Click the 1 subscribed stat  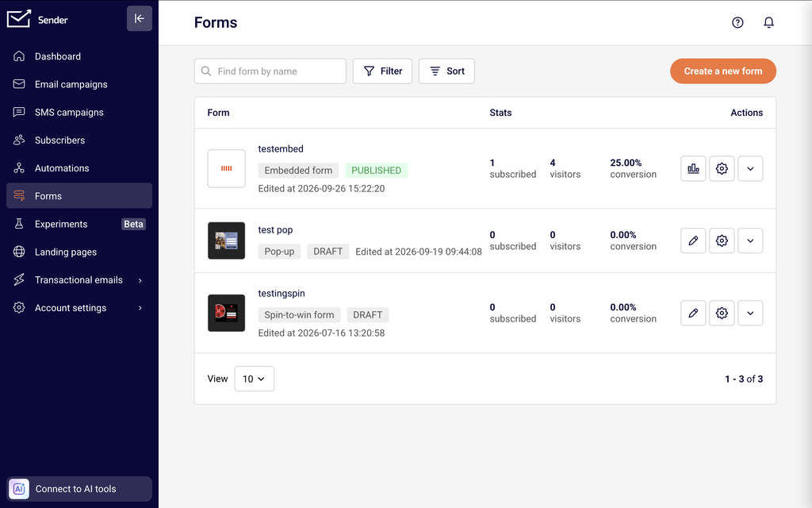[x=513, y=168]
